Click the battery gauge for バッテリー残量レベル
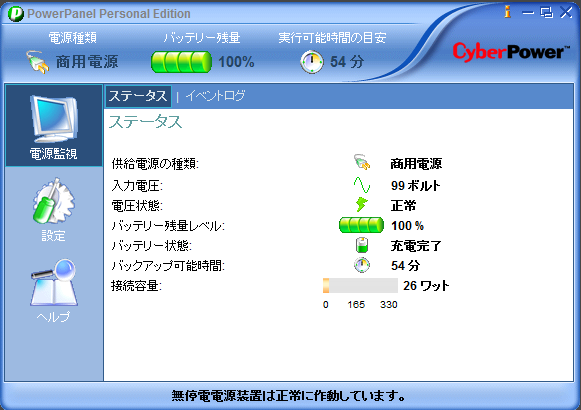 pyautogui.click(x=361, y=225)
